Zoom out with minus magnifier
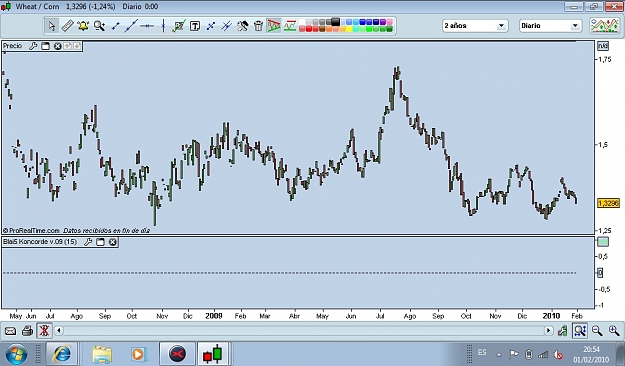This screenshot has width=625, height=366. (597, 331)
